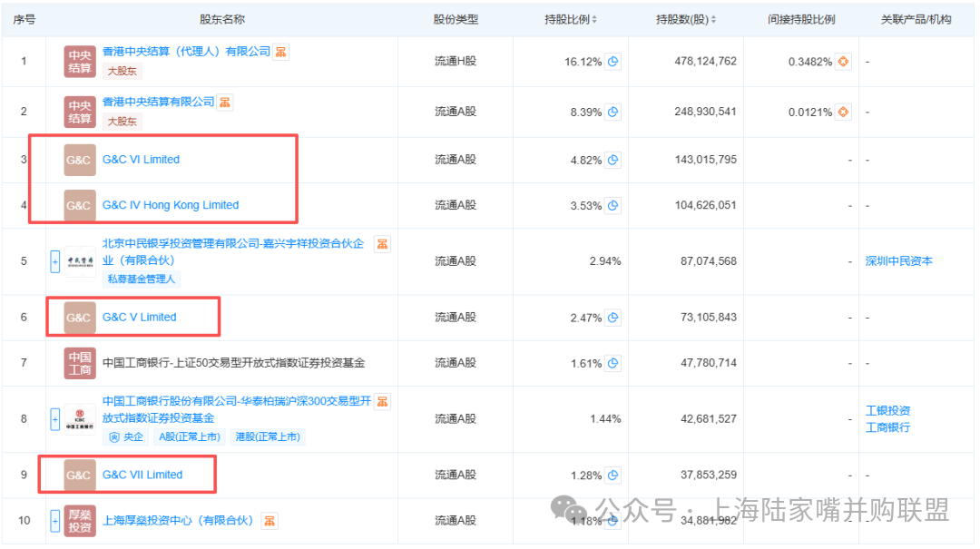Click G&C logo for G&C VII Limited
The width and height of the screenshot is (980, 549).
click(x=80, y=475)
